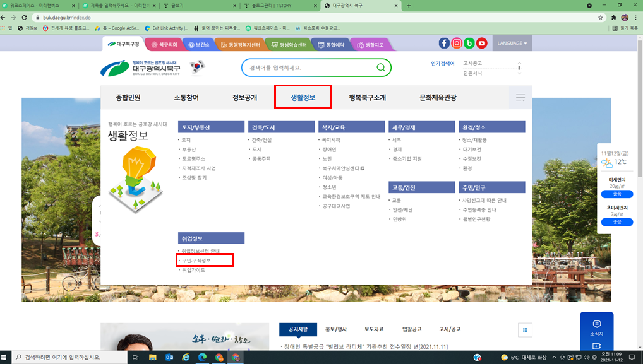Open the 종합민원 main menu

128,97
